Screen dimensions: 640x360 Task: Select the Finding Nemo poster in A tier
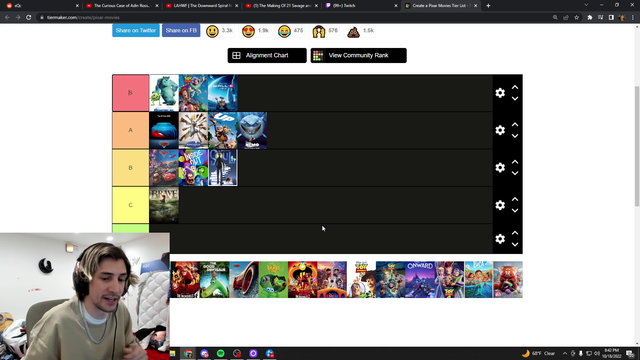[252, 130]
